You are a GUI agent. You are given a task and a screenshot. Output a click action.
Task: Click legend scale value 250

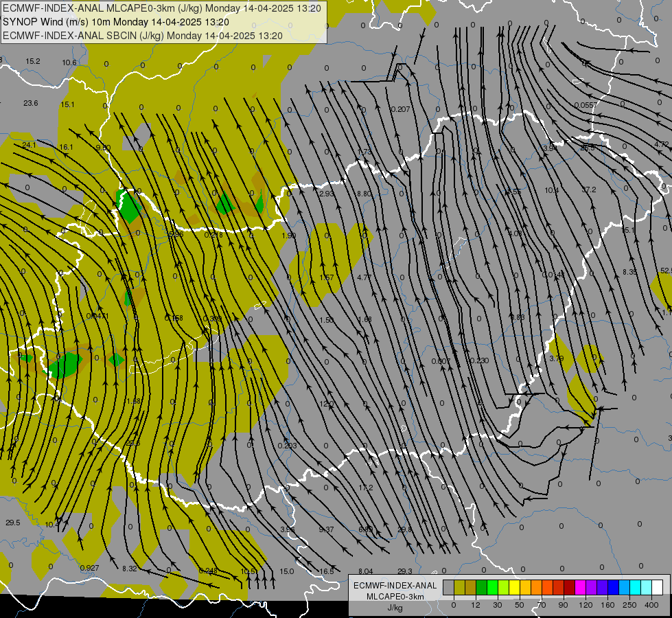click(x=629, y=605)
